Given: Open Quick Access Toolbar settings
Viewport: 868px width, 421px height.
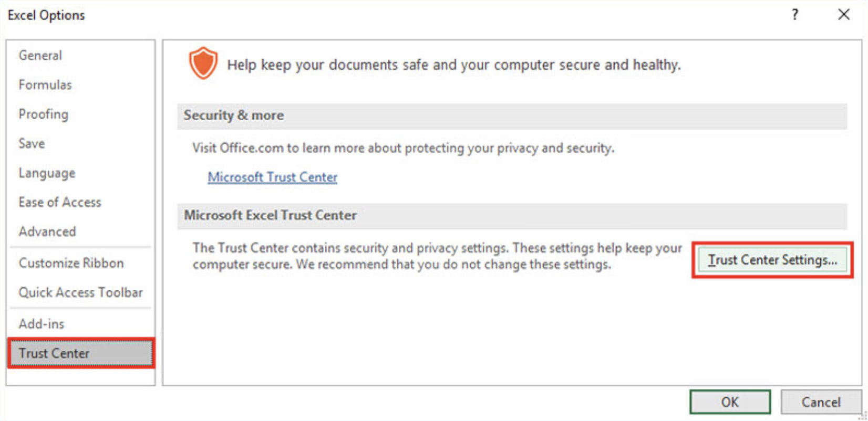Looking at the screenshot, I should click(x=80, y=292).
